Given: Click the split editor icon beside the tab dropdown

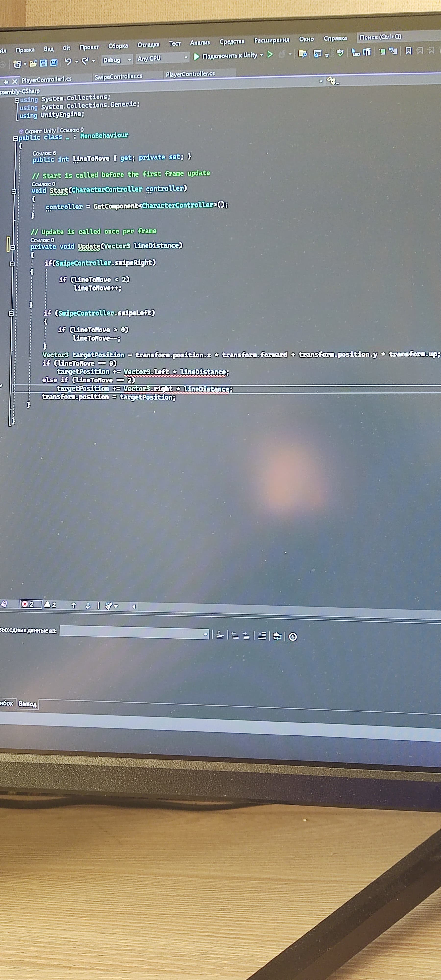Looking at the screenshot, I should (x=333, y=81).
